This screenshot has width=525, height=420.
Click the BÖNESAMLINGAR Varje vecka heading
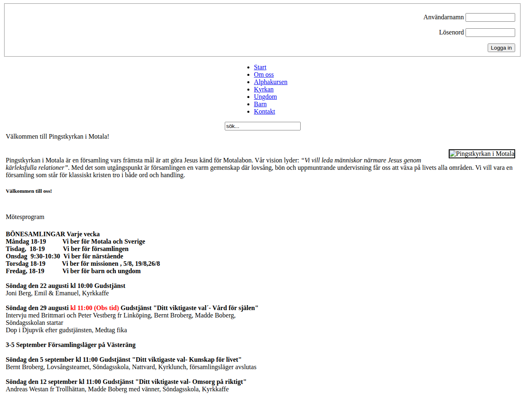[x=53, y=234]
